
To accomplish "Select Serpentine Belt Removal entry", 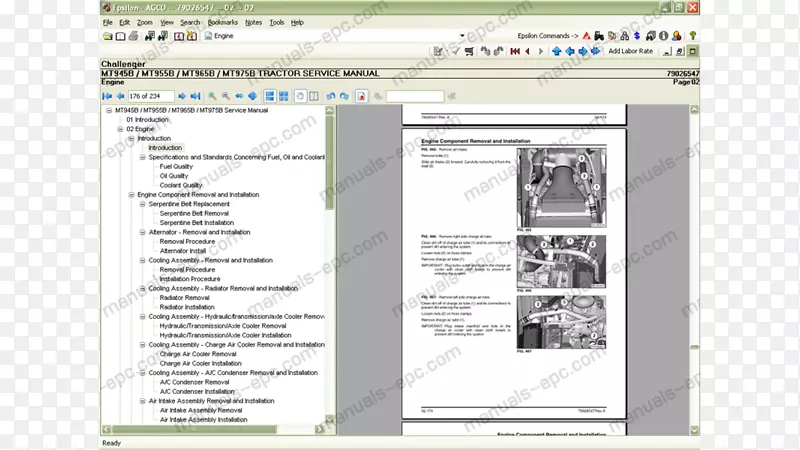I will pos(194,213).
